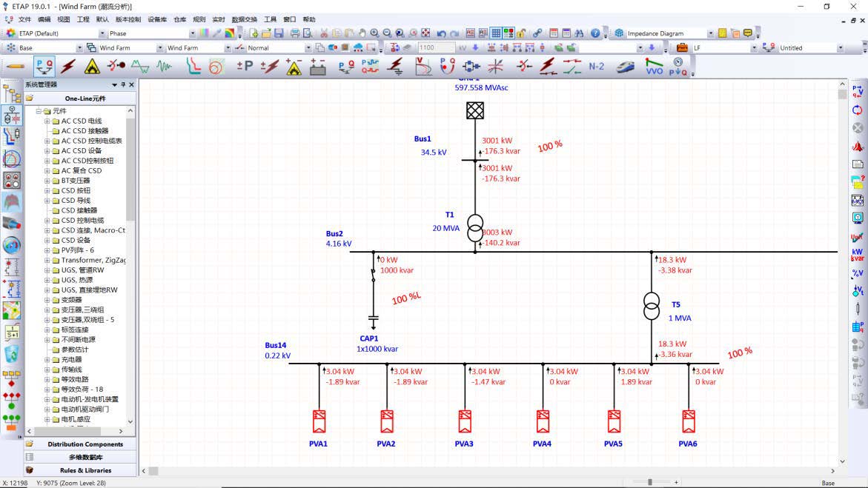Select the VVO optimization icon

[x=654, y=67]
